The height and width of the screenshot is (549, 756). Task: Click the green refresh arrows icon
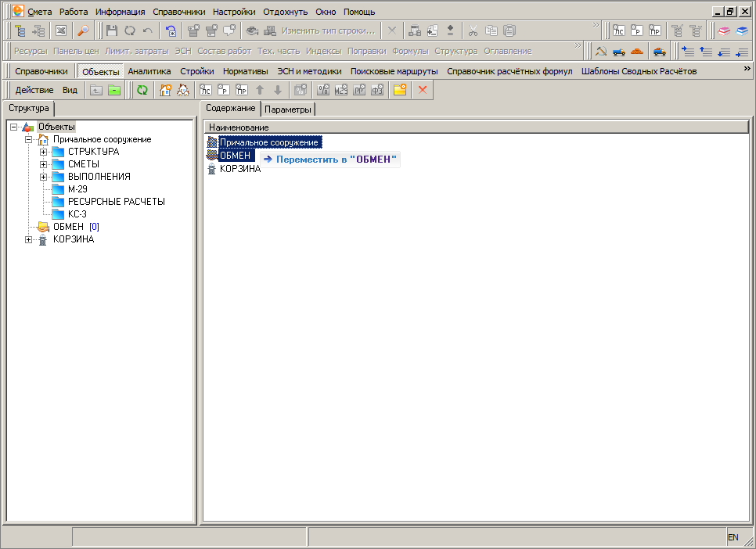[142, 90]
